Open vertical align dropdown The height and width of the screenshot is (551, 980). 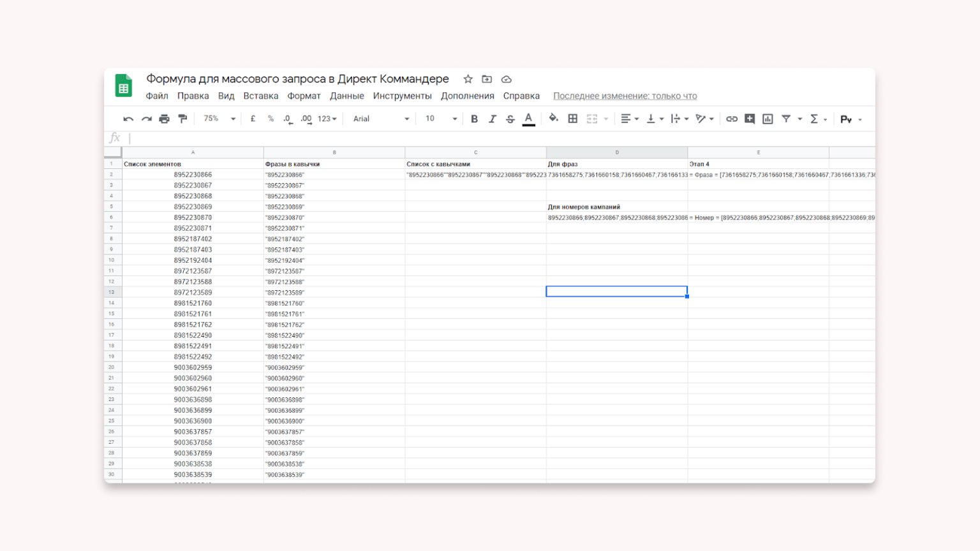coord(655,119)
